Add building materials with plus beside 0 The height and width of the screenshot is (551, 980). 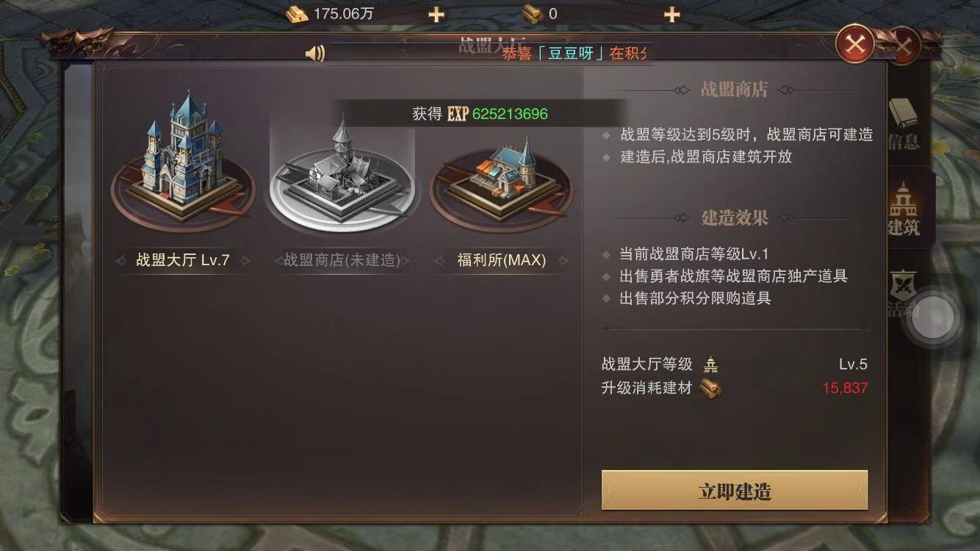(x=672, y=14)
